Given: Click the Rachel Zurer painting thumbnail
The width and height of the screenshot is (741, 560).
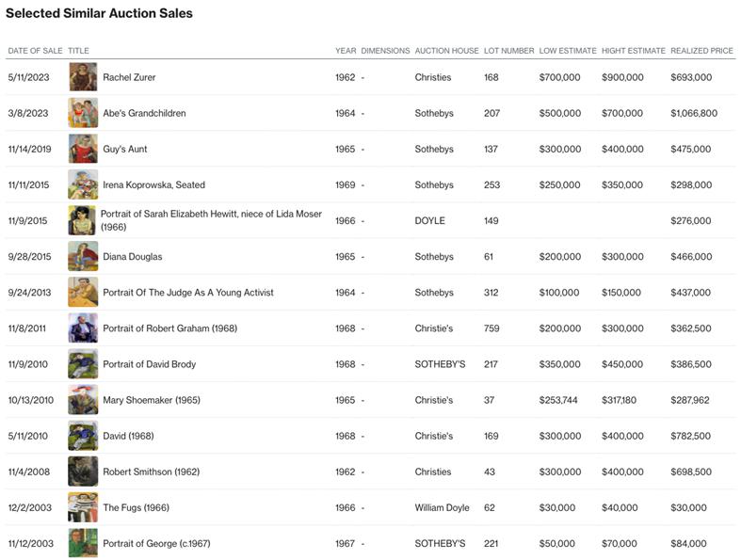Looking at the screenshot, I should pos(83,77).
